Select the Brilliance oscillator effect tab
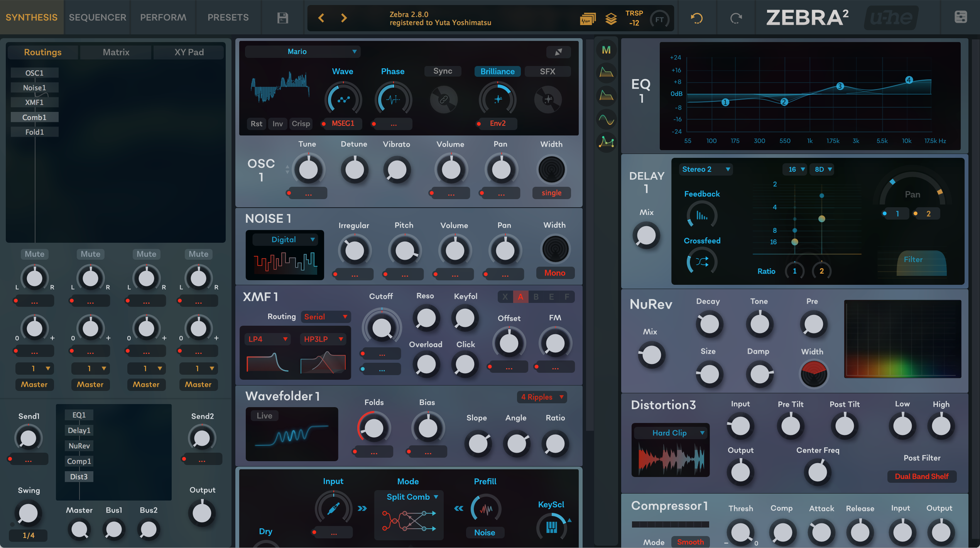Image resolution: width=980 pixels, height=548 pixels. [498, 71]
